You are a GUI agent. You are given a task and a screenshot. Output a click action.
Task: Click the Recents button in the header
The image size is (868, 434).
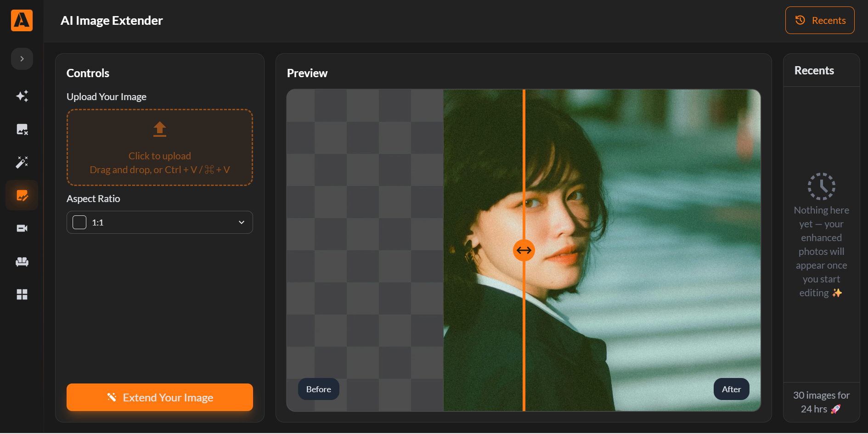pos(820,20)
